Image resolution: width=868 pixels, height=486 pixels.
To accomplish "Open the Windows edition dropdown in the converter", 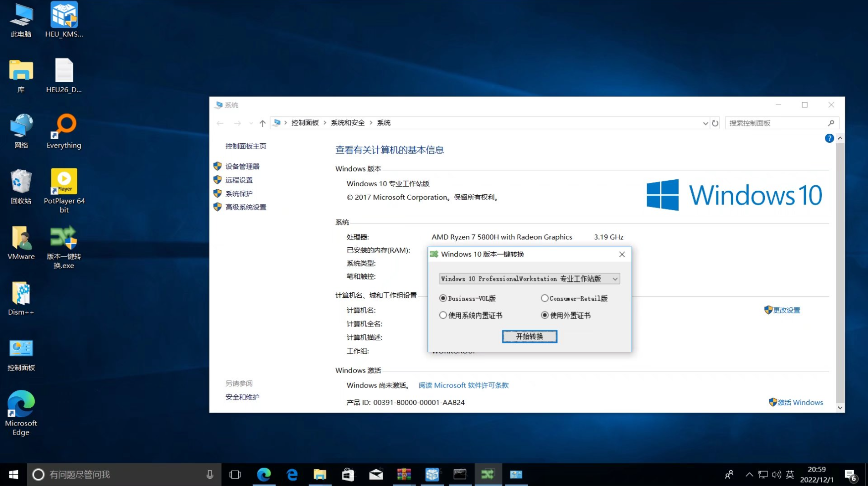I will pos(614,278).
